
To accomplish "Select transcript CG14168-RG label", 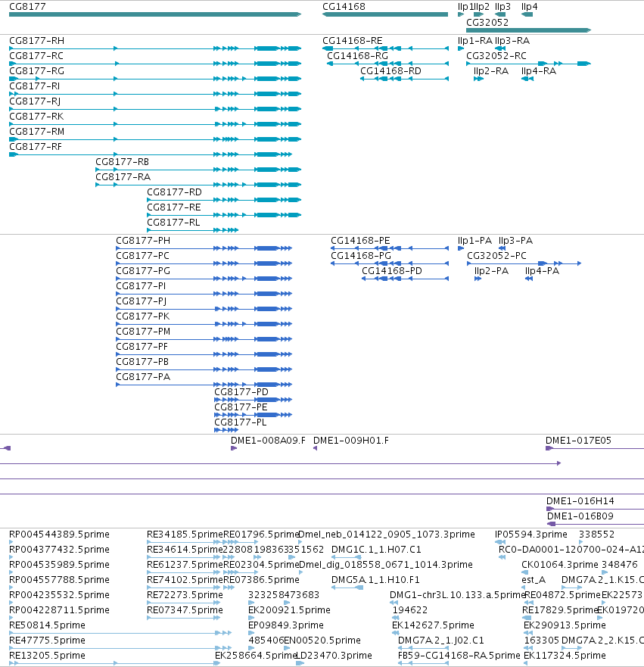I will pyautogui.click(x=357, y=56).
